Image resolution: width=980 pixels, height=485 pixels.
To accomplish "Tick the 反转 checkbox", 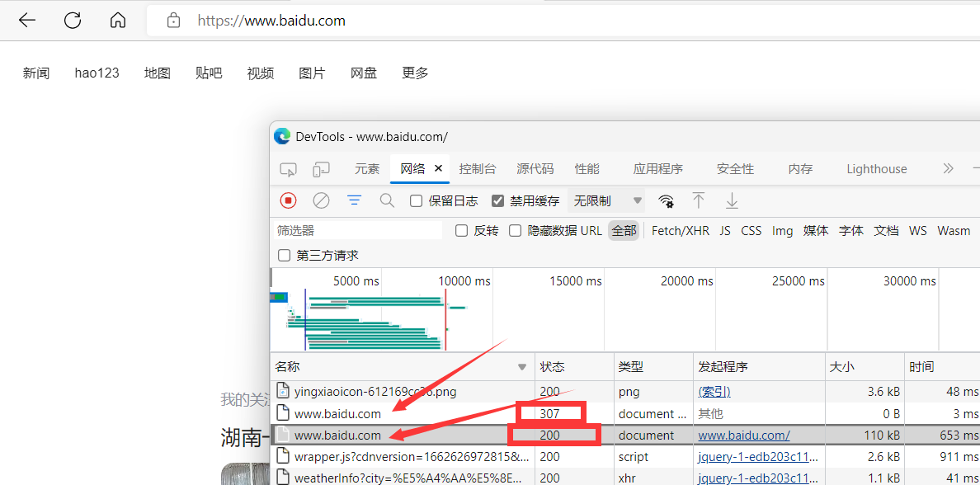I will (462, 231).
